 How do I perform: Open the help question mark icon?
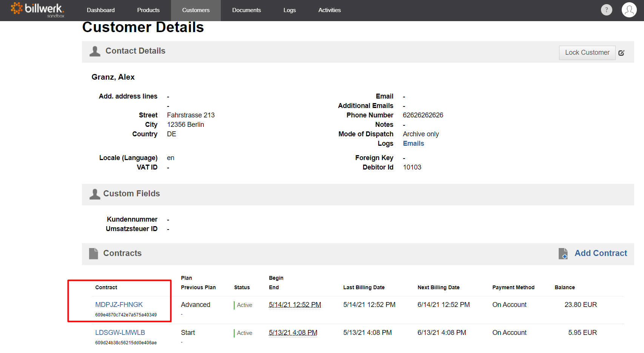(x=606, y=10)
